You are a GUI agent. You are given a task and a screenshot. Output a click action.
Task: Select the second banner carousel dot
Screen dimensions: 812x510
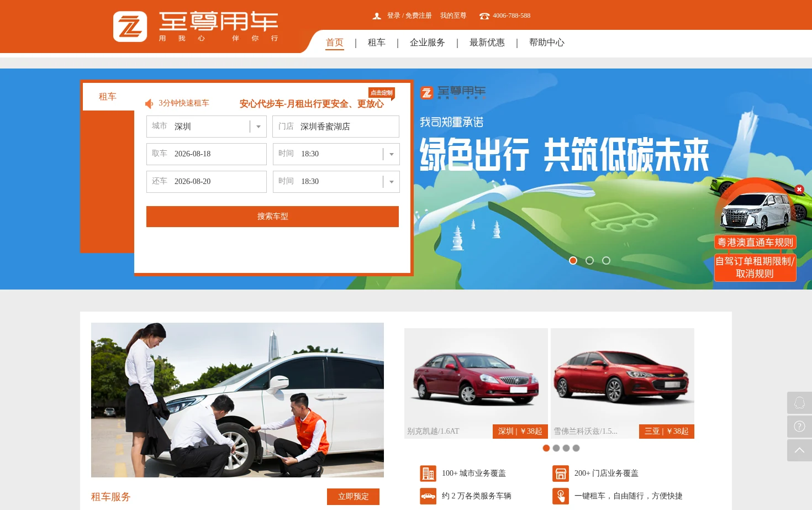coord(589,261)
